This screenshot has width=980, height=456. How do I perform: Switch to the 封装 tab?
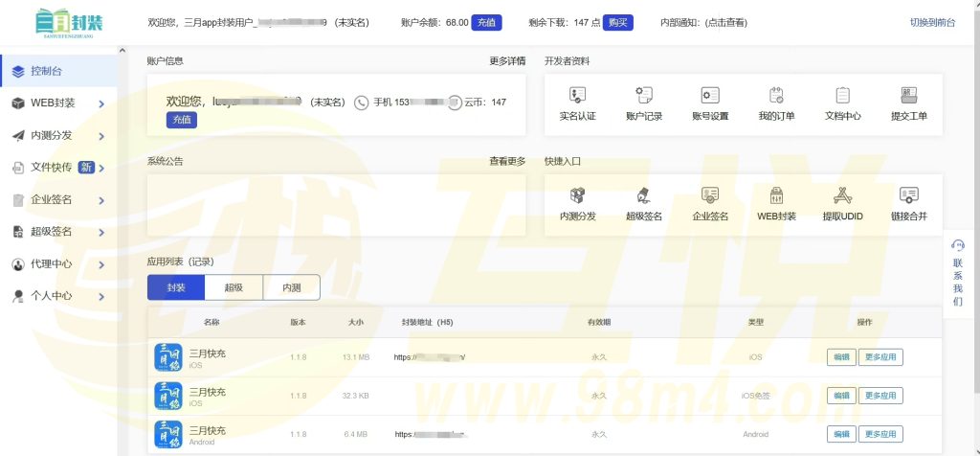point(176,287)
